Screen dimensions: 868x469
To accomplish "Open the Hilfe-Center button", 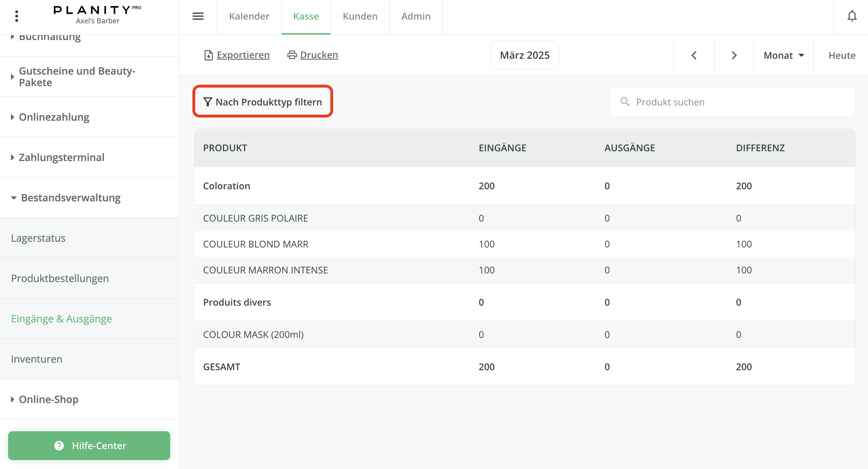I will click(89, 445).
